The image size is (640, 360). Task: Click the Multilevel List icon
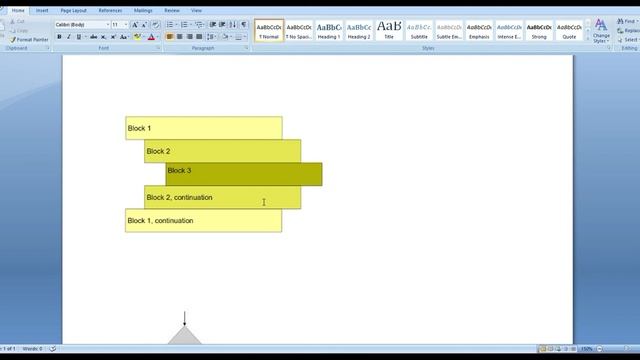199,25
